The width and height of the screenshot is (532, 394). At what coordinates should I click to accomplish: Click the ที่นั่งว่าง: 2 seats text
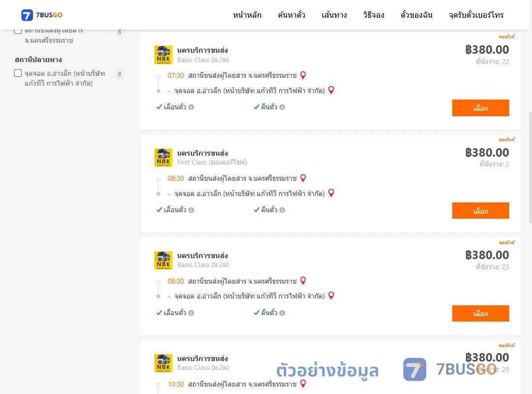point(494,164)
